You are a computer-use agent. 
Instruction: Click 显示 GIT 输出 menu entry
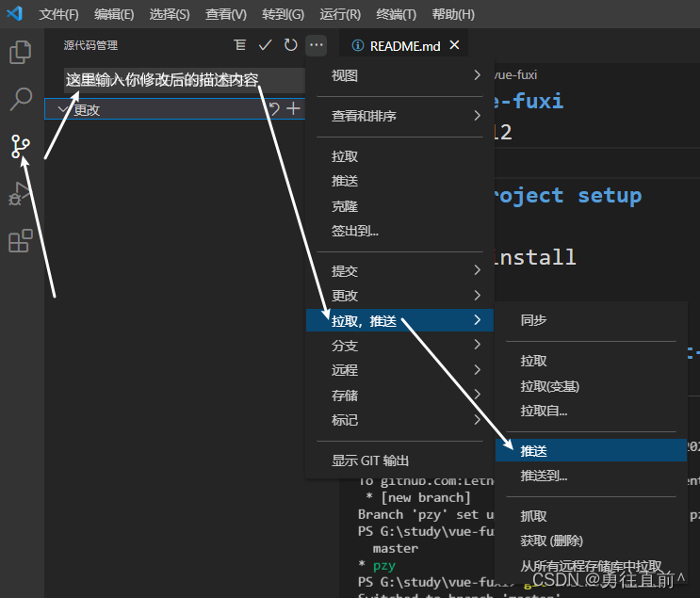[x=370, y=461]
